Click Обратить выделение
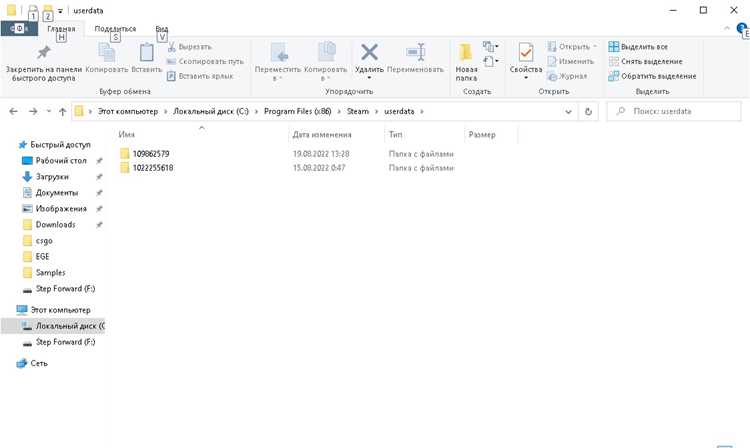Viewport: 750px width, 448px height. coord(652,76)
